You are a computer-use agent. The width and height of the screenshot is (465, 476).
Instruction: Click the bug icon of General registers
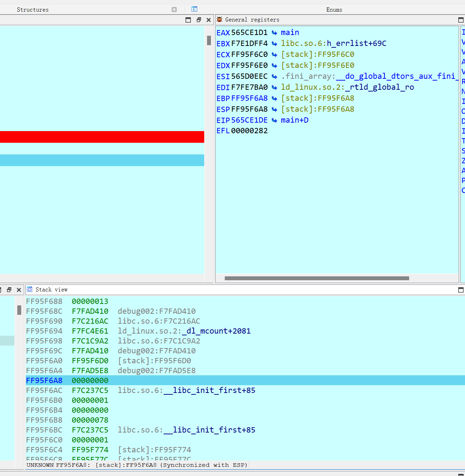pyautogui.click(x=219, y=19)
